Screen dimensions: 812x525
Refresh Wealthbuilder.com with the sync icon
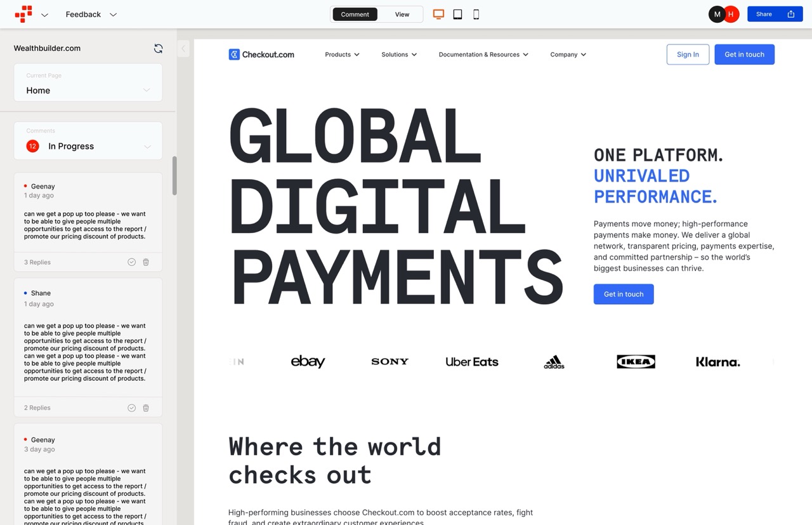159,48
